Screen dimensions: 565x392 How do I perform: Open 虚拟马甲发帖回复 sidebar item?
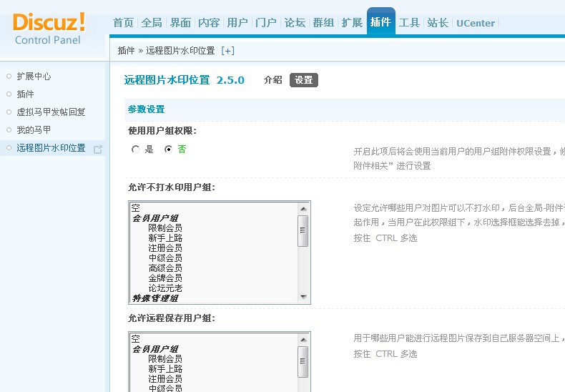pyautogui.click(x=51, y=112)
